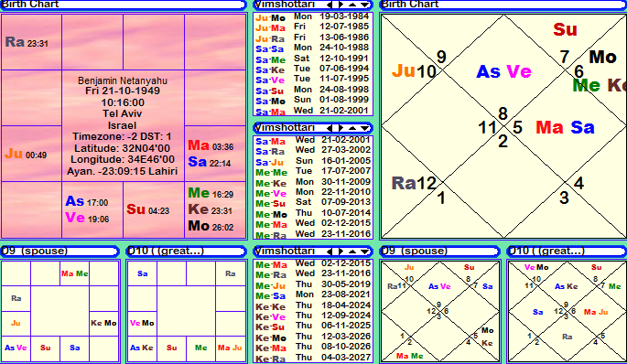Screen dimensions: 627x364
Task: Click D10 title above square-style chart
Action: pos(167,251)
